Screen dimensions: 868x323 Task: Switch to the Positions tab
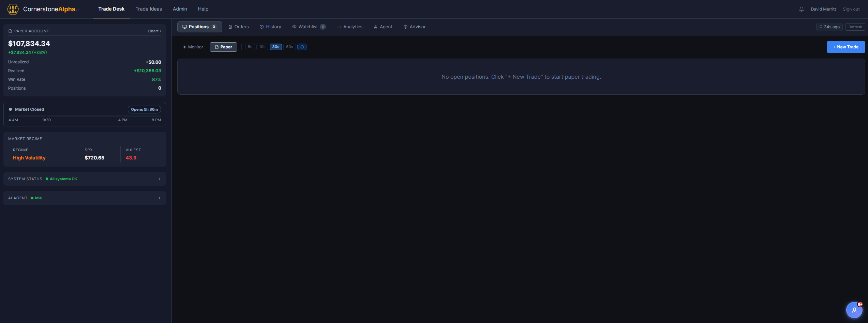(x=199, y=27)
